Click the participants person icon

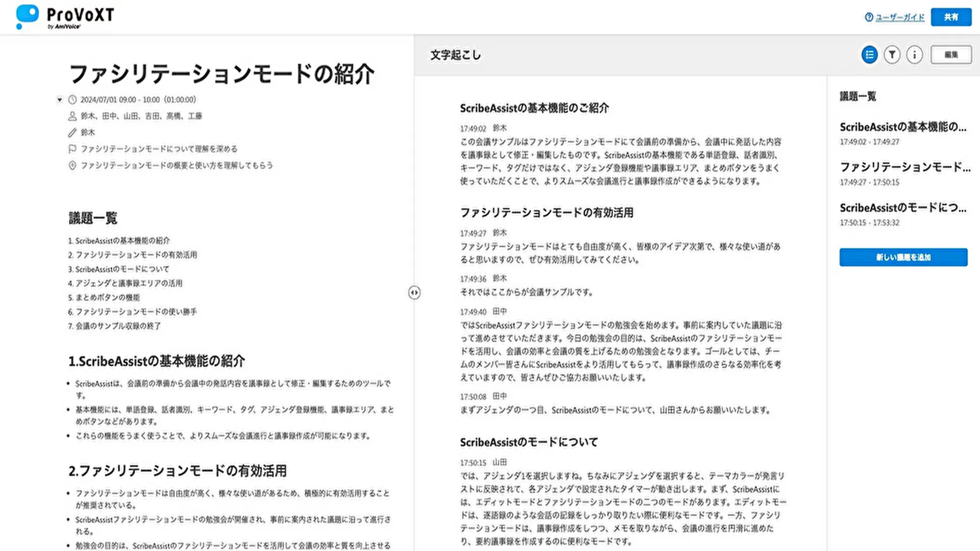(72, 116)
